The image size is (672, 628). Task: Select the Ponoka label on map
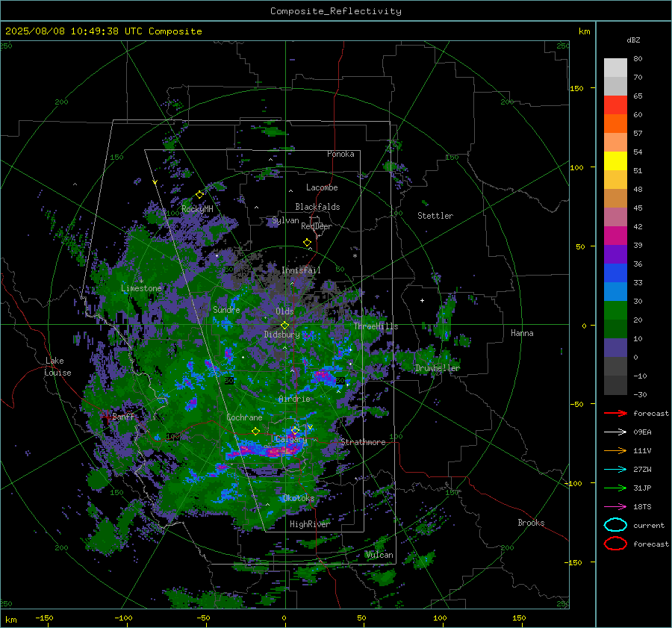[x=340, y=154]
